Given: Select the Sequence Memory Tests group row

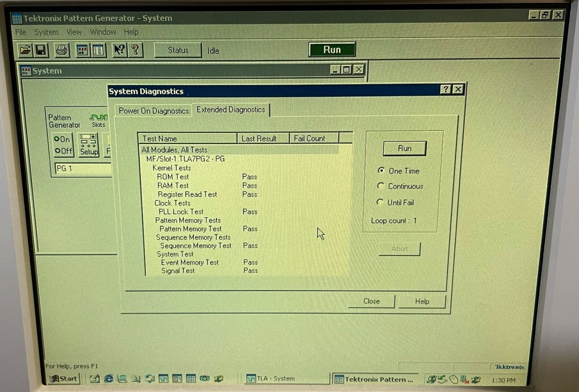Looking at the screenshot, I should point(193,237).
